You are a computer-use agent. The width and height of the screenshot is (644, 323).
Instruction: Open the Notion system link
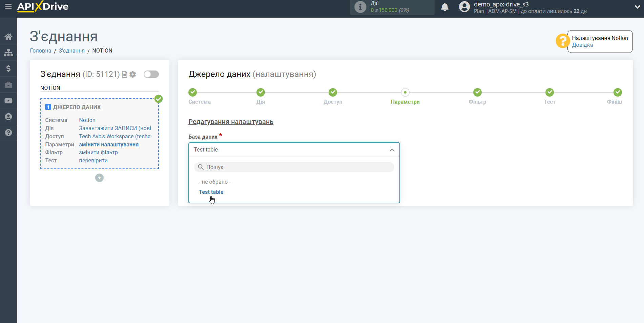click(87, 120)
